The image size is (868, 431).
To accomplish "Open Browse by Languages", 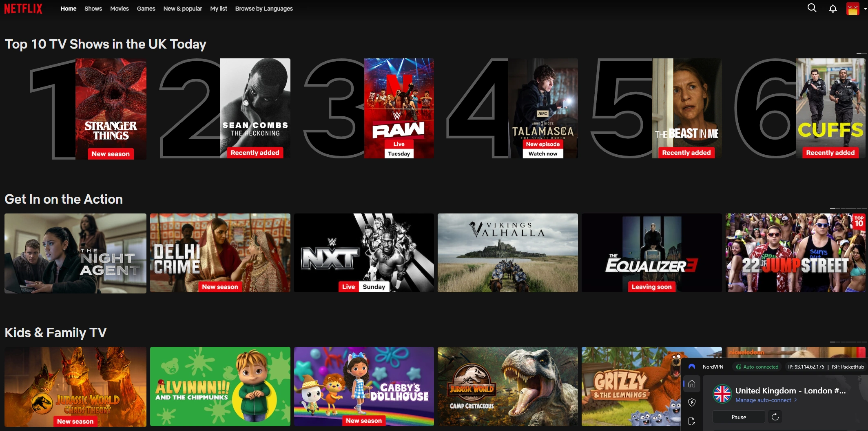I will pyautogui.click(x=264, y=9).
